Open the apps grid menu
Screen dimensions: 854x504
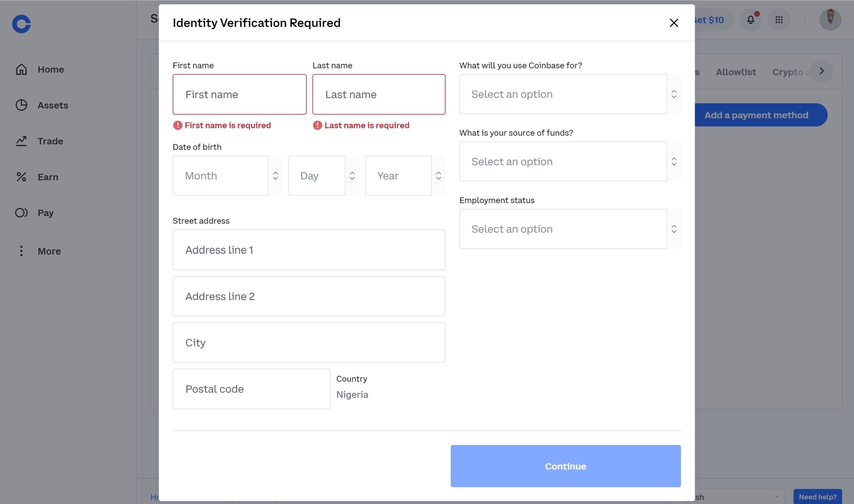[779, 20]
